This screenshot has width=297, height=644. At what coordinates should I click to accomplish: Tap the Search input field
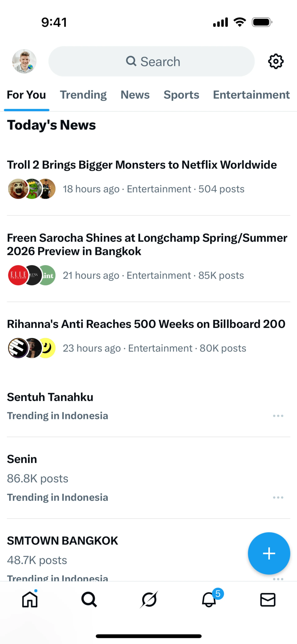[151, 61]
